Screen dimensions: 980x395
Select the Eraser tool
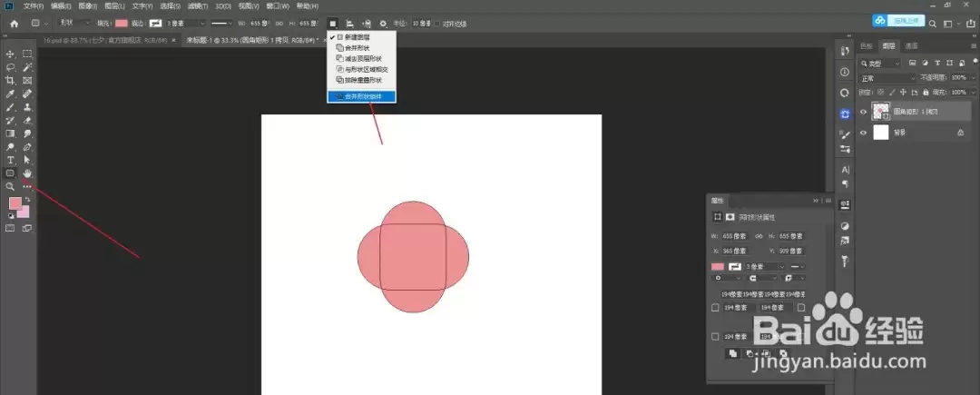[27, 120]
